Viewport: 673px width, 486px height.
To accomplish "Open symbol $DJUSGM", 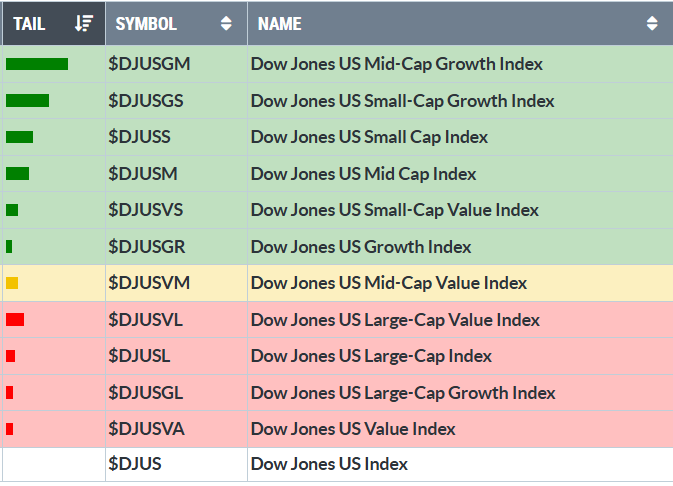I will click(x=149, y=64).
